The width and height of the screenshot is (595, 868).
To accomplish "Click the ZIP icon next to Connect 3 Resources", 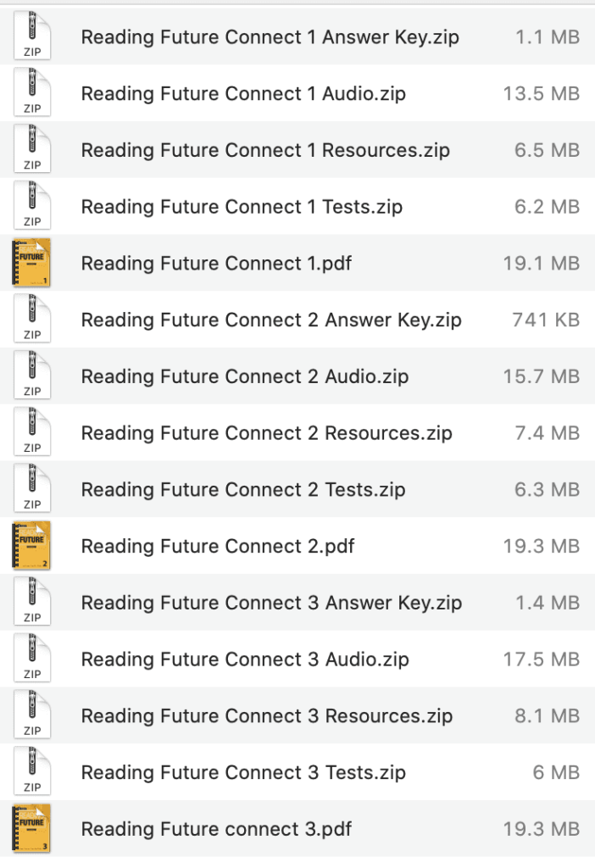I will click(31, 715).
